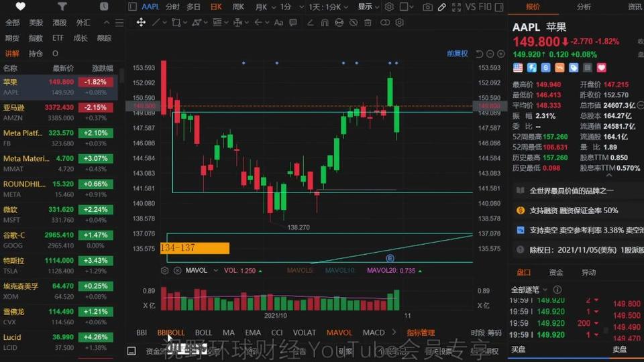Open 指标管理 indicator management
The width and height of the screenshot is (644, 362).
click(421, 333)
